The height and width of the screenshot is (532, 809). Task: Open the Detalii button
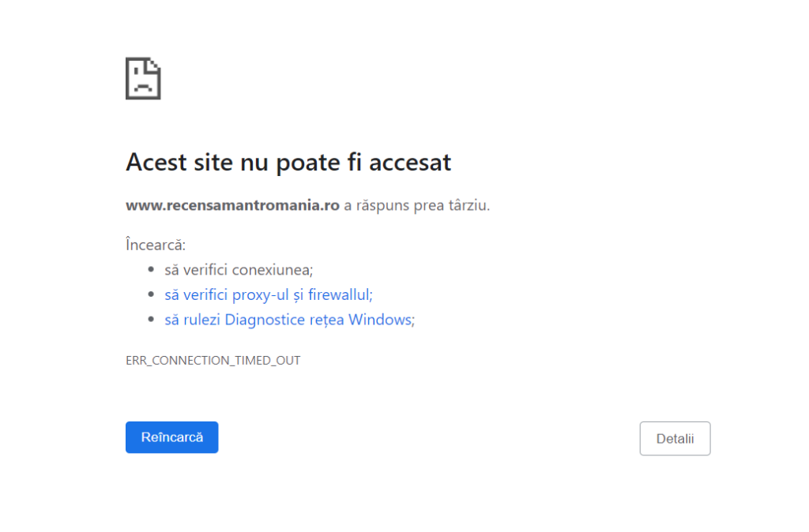pos(675,439)
